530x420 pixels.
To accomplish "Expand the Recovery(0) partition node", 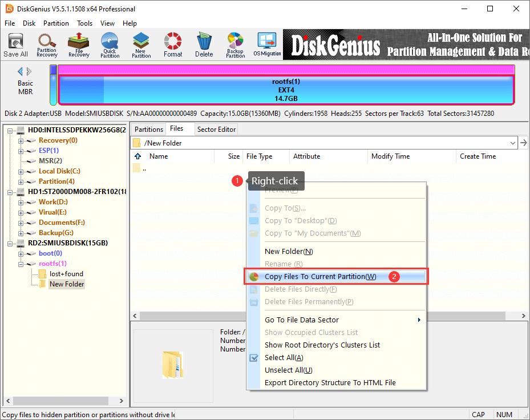I will pyautogui.click(x=21, y=141).
